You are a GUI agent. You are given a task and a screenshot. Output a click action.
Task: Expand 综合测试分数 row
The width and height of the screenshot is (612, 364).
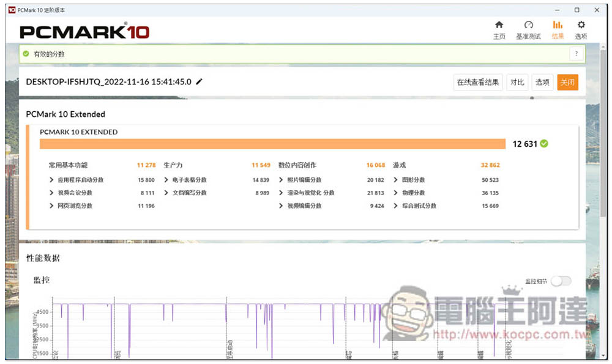pos(395,206)
